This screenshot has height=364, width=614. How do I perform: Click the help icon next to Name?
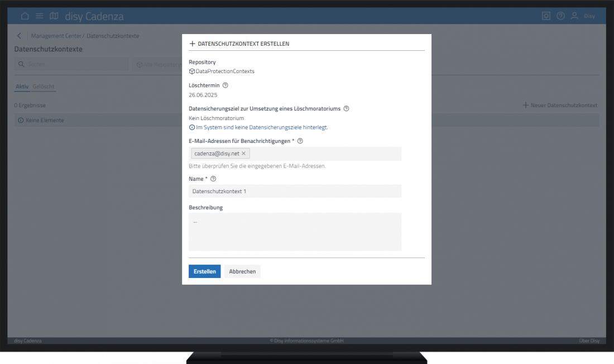213,179
